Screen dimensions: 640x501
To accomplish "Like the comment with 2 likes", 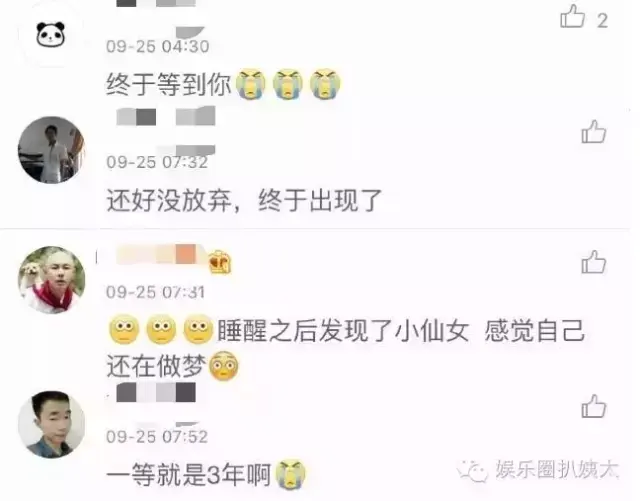I will [573, 17].
